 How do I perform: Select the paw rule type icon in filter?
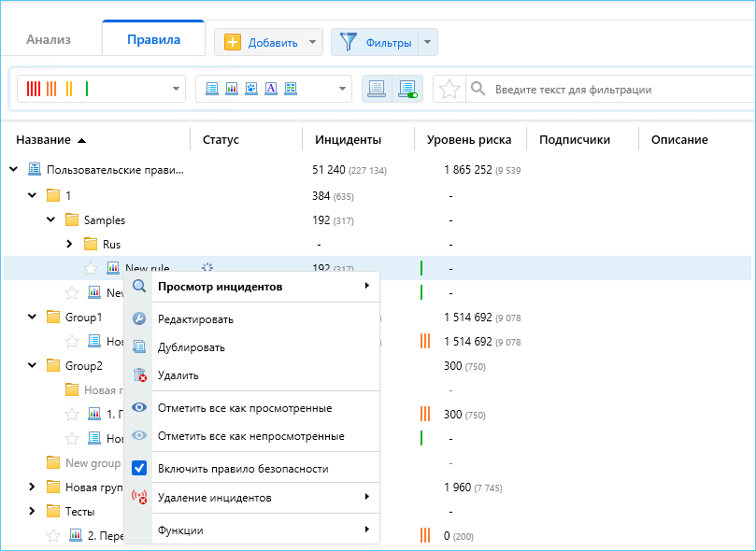(x=251, y=89)
